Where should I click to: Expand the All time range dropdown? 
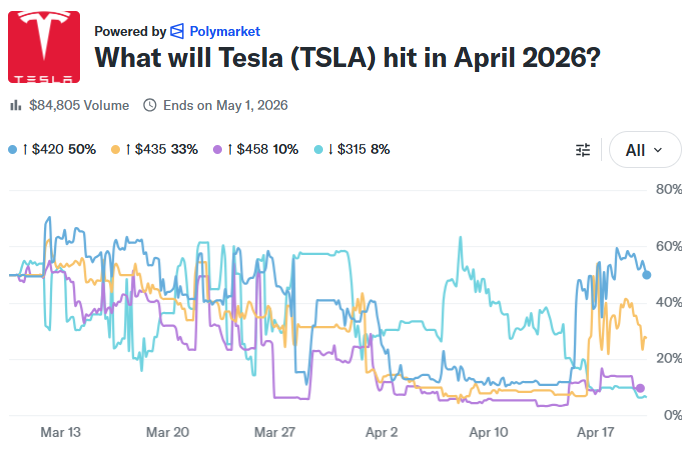tap(644, 150)
